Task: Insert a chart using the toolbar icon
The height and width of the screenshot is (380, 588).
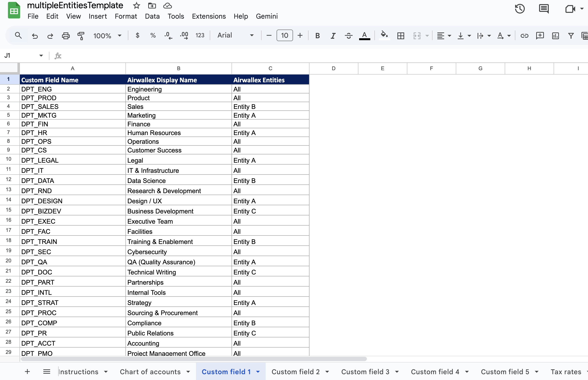Action: (x=555, y=36)
